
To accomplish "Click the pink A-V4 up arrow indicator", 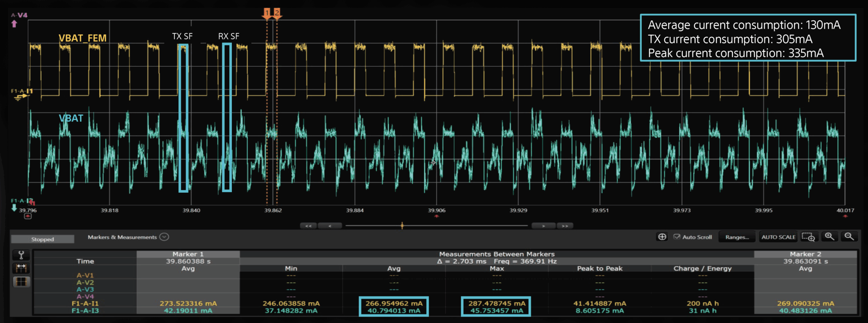I will 14,24.
